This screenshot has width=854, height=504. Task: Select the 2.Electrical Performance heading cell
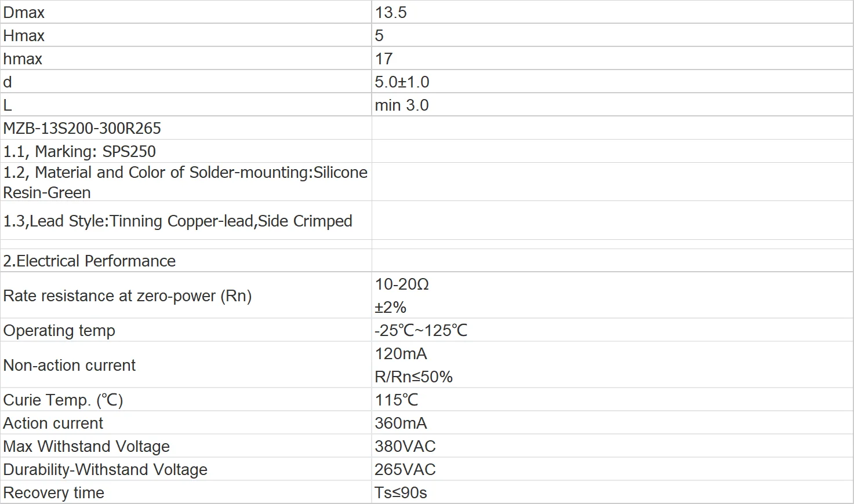[x=89, y=261]
